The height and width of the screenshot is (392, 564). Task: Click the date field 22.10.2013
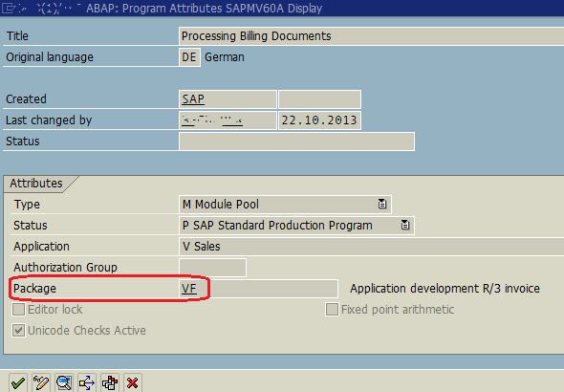click(319, 120)
